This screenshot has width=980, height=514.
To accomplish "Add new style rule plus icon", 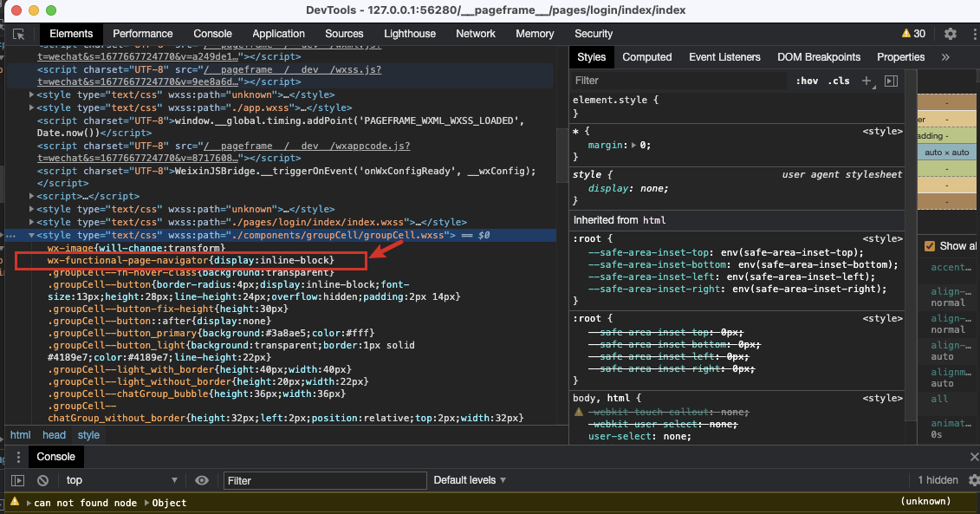I will [x=866, y=81].
